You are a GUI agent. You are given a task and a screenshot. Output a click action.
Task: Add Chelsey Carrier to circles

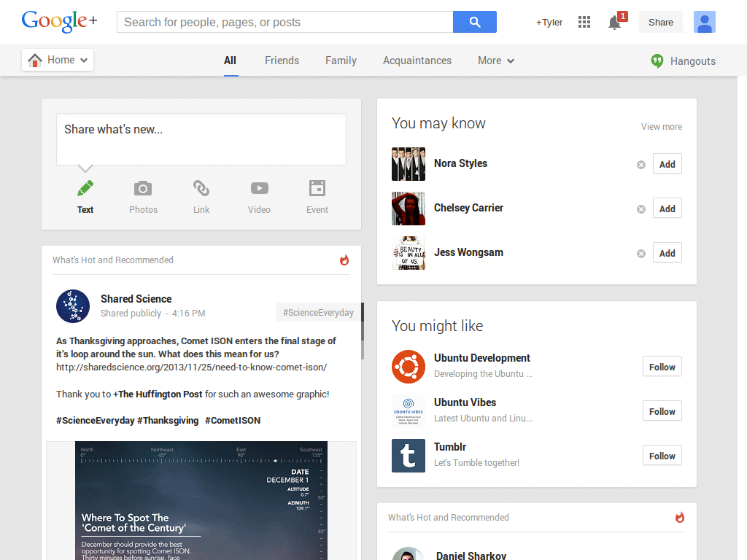point(667,208)
